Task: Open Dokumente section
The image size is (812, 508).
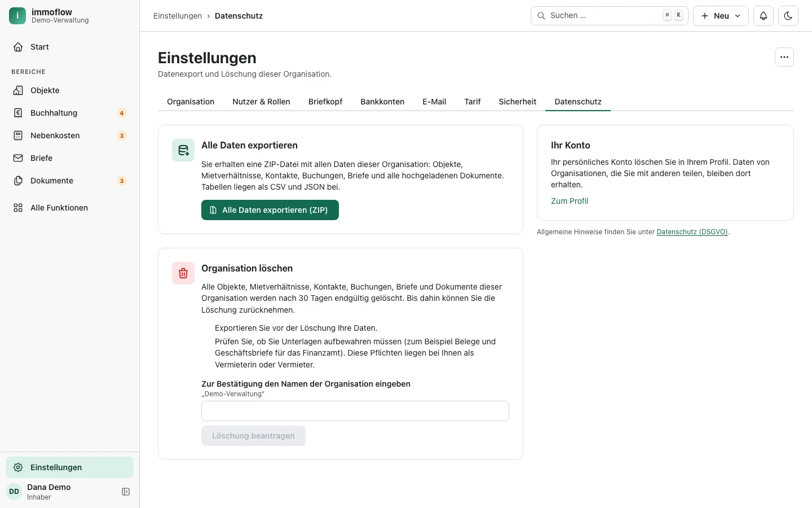Action: pos(70,181)
